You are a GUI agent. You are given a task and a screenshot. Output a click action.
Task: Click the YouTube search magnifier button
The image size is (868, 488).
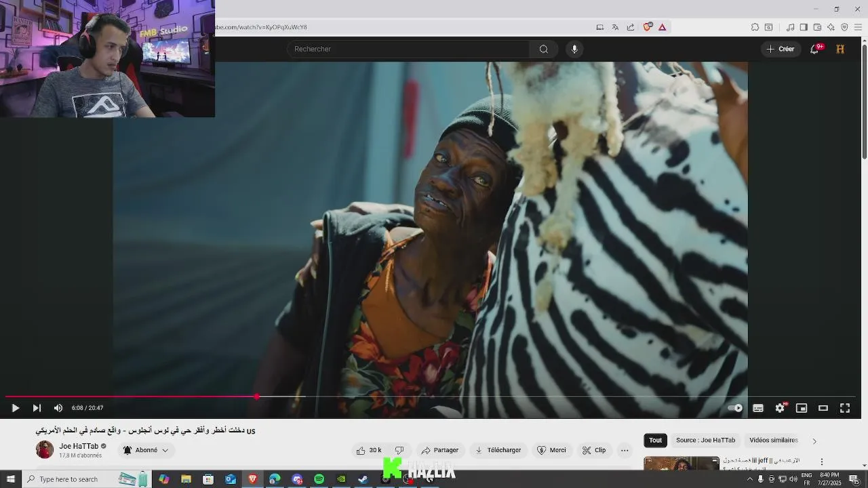coord(544,49)
